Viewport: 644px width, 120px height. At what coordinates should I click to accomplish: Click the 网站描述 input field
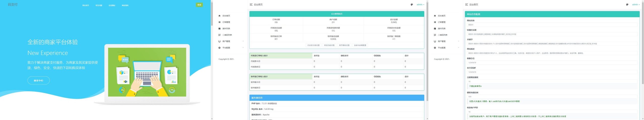552,53
